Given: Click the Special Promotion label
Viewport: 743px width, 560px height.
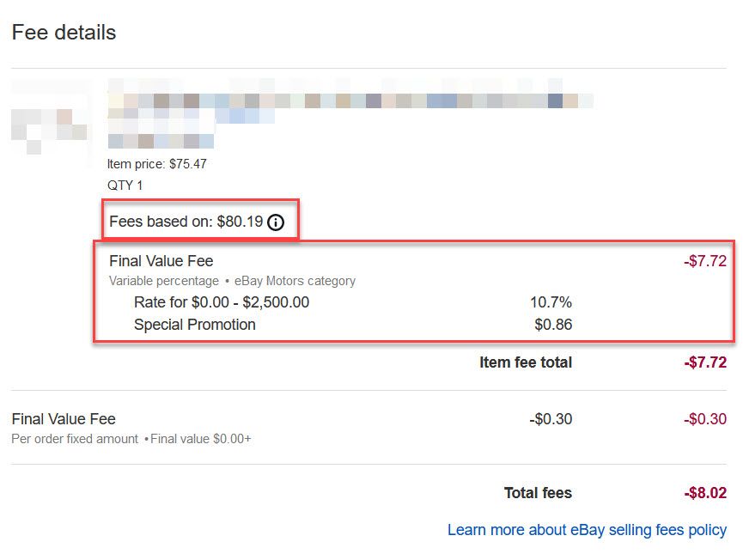Looking at the screenshot, I should (x=195, y=325).
